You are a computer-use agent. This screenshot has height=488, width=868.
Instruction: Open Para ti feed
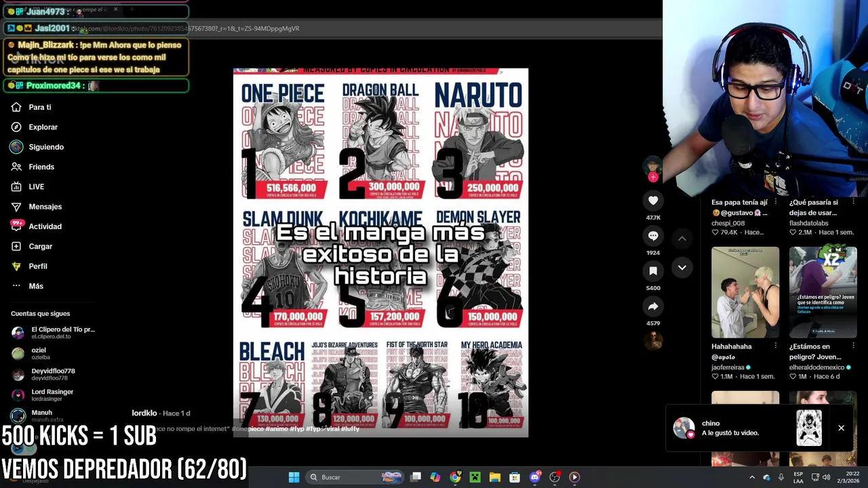[x=31, y=107]
